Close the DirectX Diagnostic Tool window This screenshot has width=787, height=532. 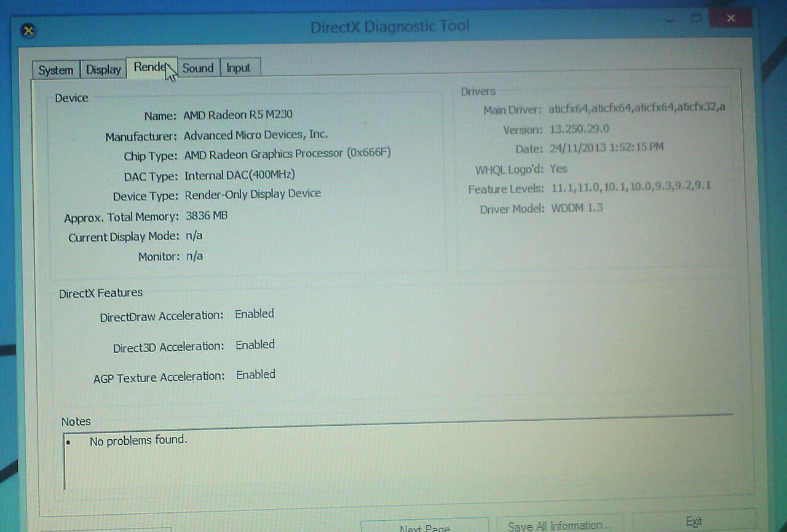coord(730,18)
